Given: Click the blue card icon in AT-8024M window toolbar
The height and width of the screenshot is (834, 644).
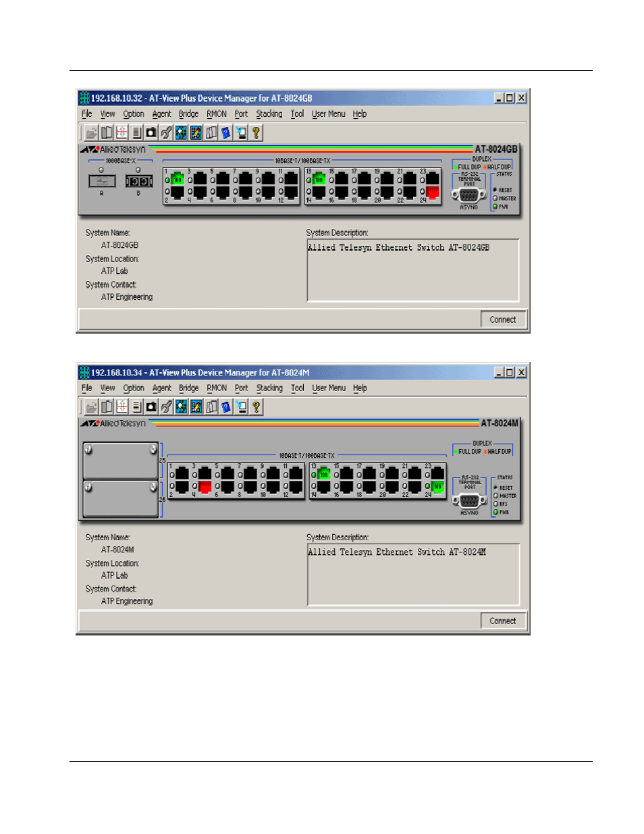Looking at the screenshot, I should pos(226,407).
